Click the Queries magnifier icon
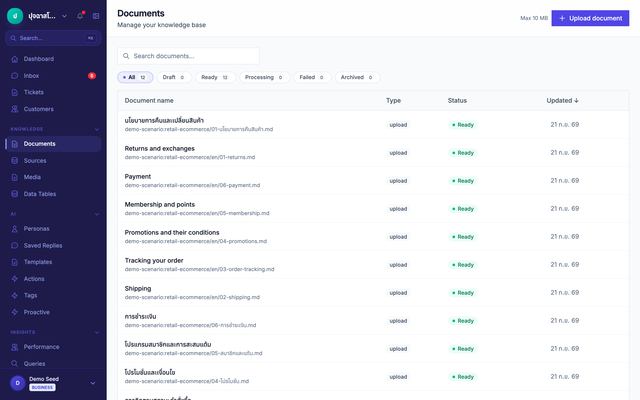Screen dimensions: 640x400 pyautogui.click(x=15, y=364)
